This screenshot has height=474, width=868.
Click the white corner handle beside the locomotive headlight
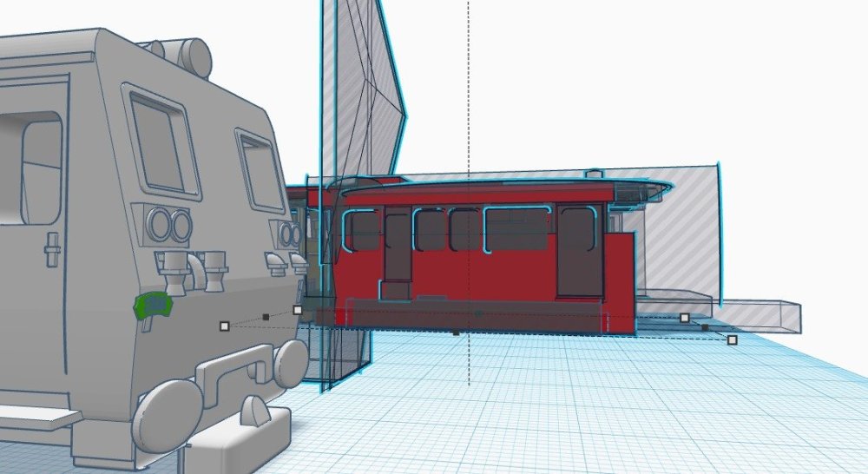pos(298,309)
